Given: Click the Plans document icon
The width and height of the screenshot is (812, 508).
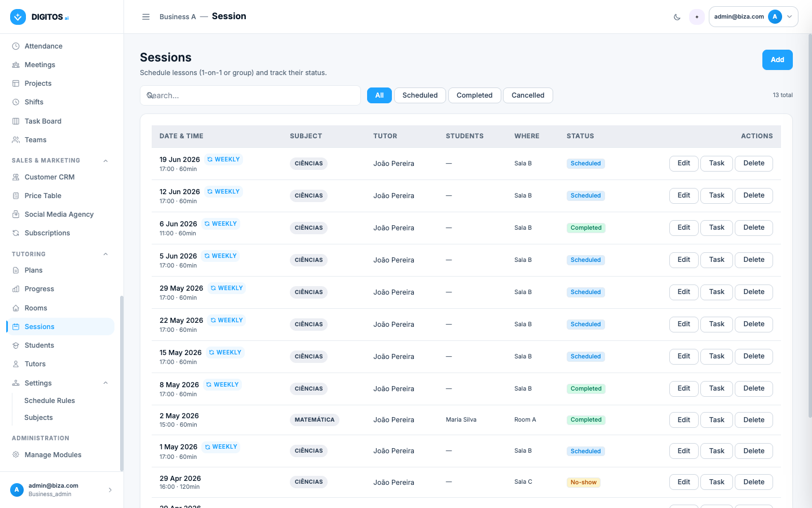Looking at the screenshot, I should point(16,270).
